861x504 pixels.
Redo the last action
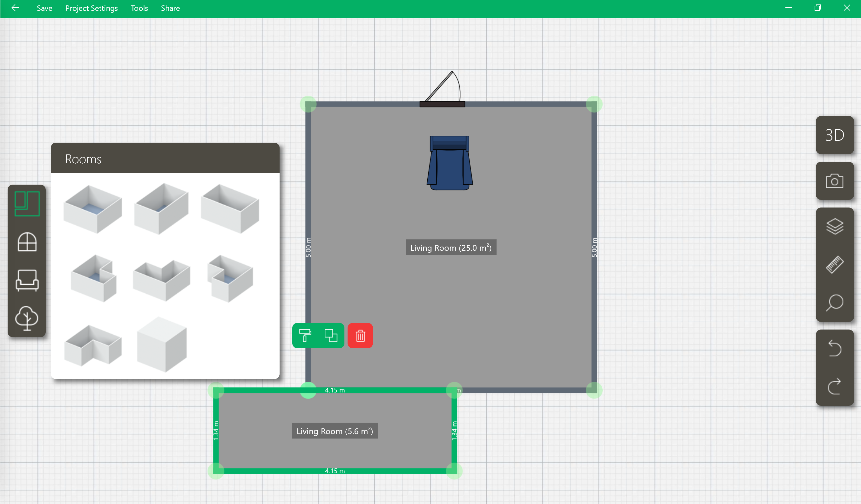coord(834,386)
